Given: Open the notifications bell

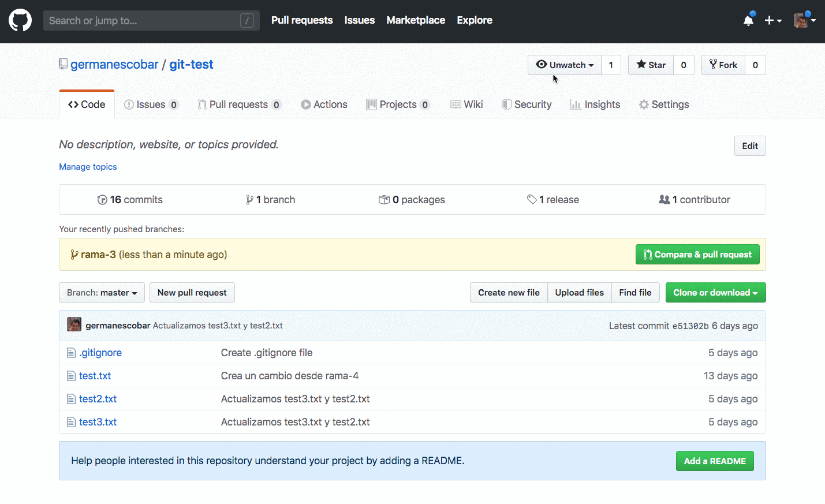Looking at the screenshot, I should [x=749, y=20].
